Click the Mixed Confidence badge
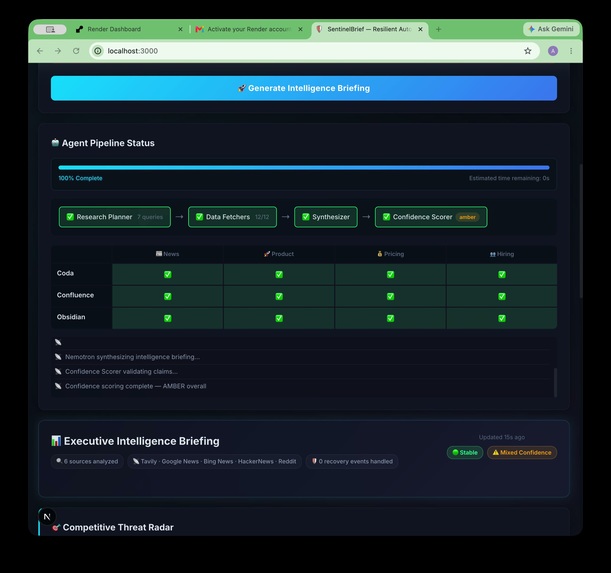 coord(522,453)
